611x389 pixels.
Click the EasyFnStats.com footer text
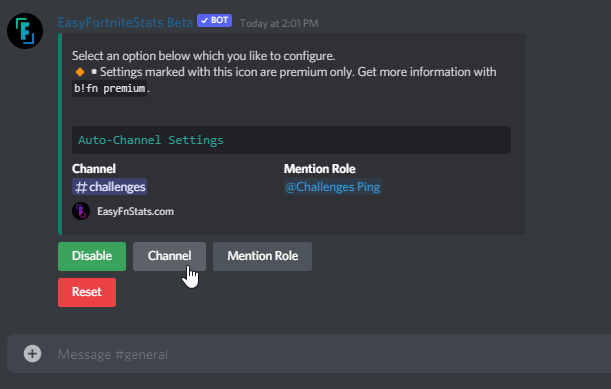coord(136,212)
